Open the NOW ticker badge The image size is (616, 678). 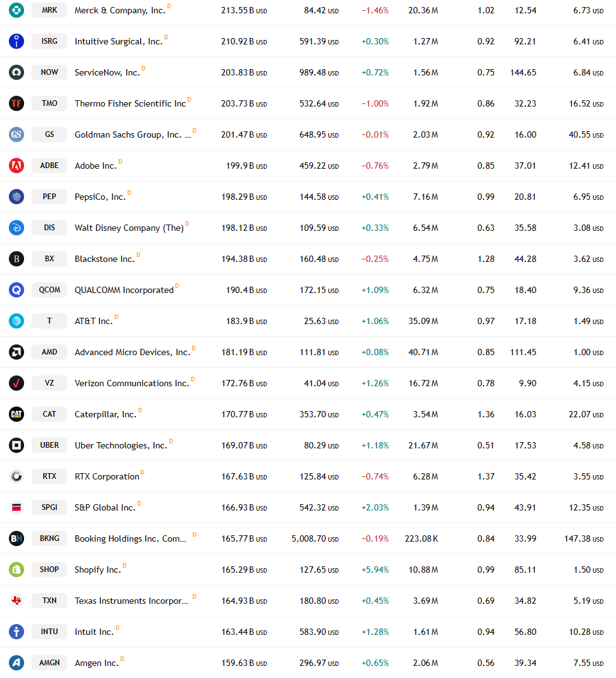[49, 72]
